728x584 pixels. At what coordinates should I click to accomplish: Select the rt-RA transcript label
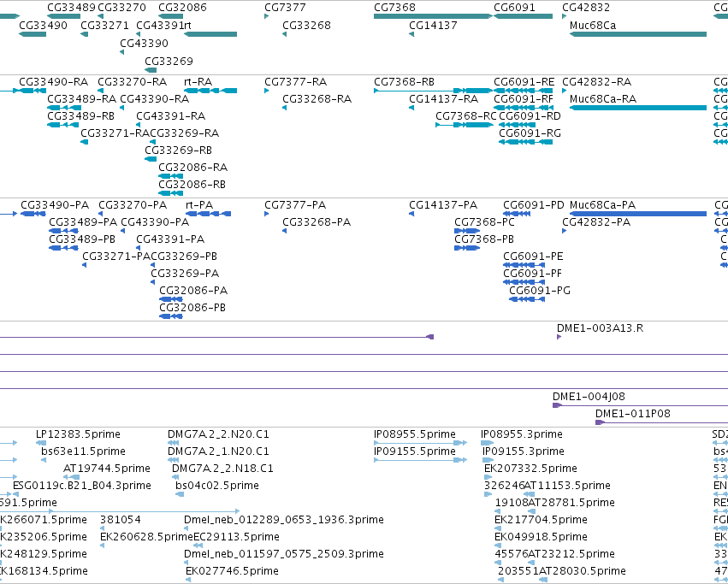(x=198, y=82)
